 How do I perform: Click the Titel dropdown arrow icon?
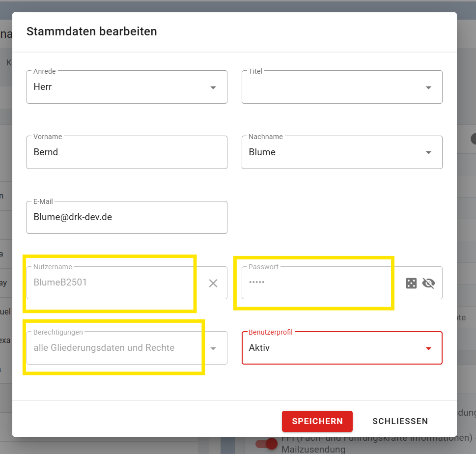point(428,87)
